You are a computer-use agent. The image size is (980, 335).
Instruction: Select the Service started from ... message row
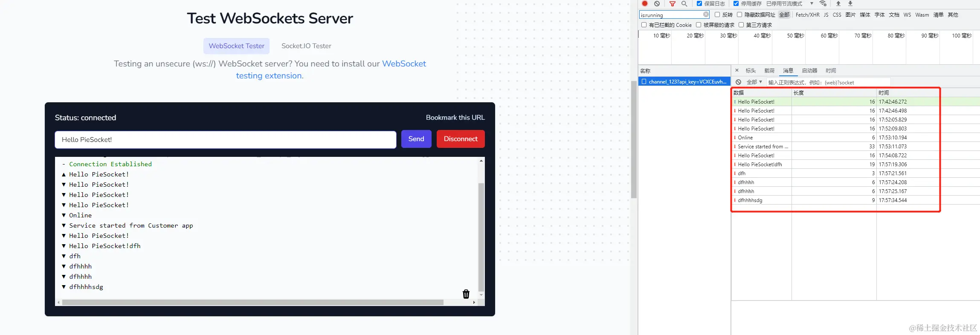[x=836, y=147]
